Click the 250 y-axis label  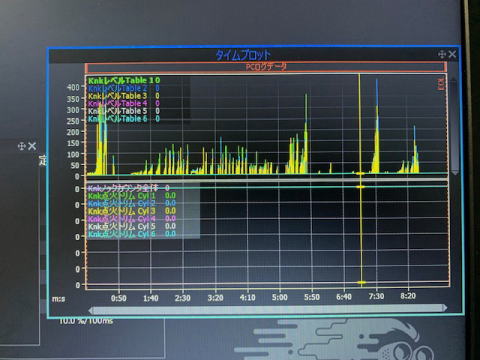[73, 121]
